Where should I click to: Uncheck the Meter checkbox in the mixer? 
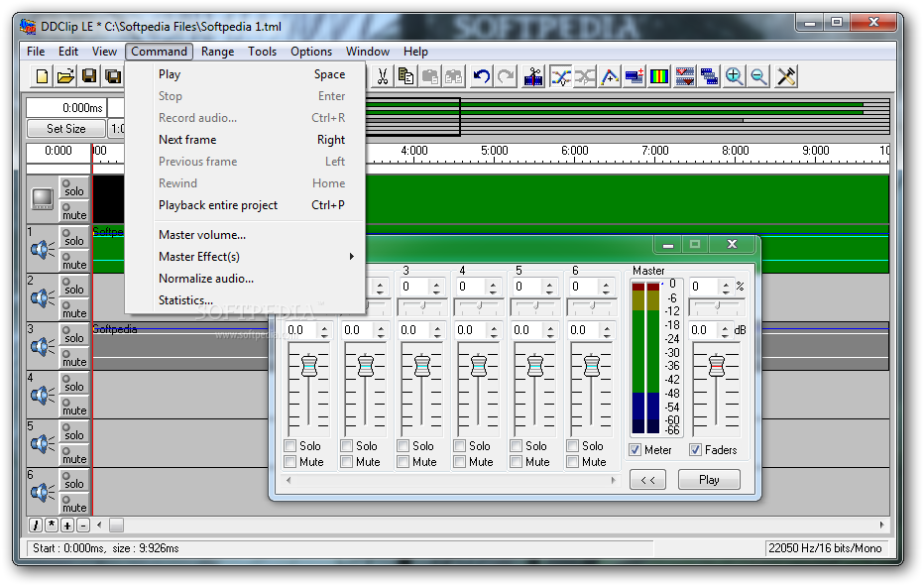coord(635,450)
